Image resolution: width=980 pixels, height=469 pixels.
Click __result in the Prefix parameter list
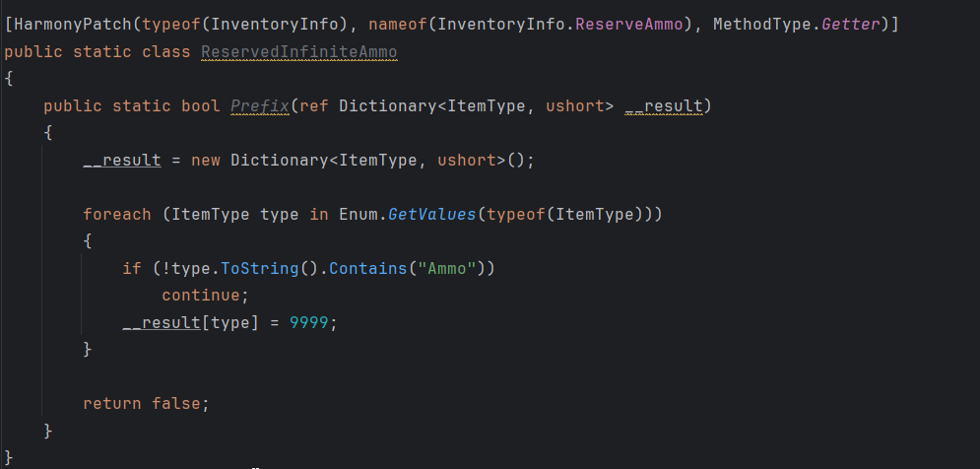[665, 105]
